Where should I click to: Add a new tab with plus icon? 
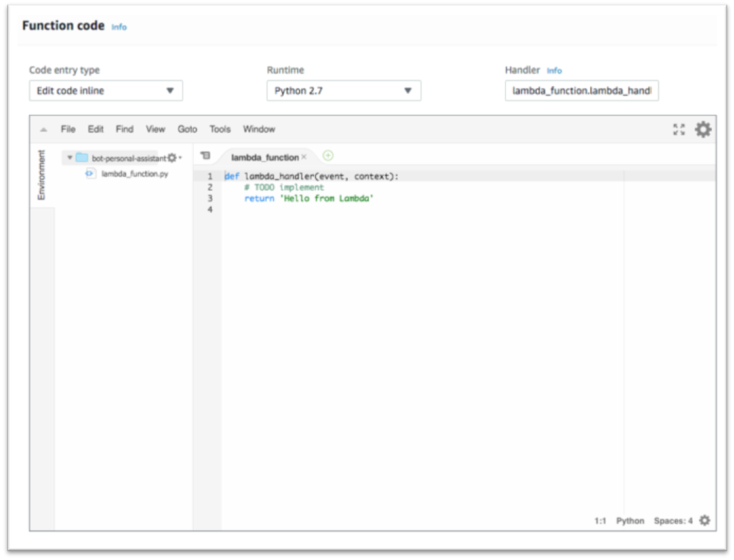[328, 155]
